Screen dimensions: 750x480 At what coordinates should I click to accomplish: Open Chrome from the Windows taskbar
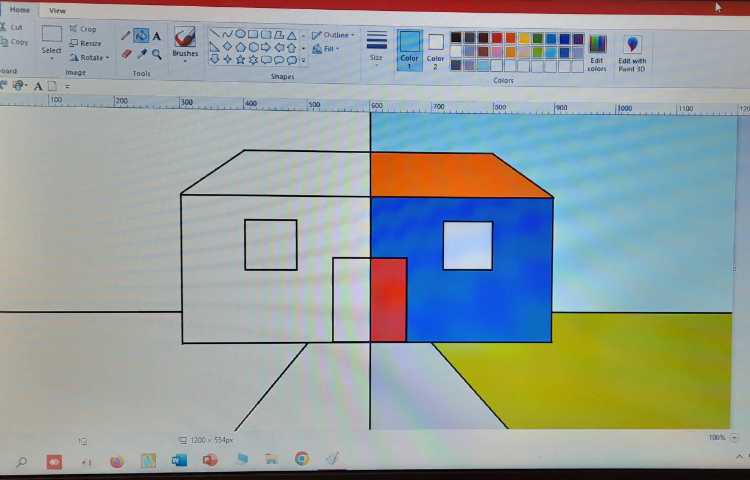(301, 460)
